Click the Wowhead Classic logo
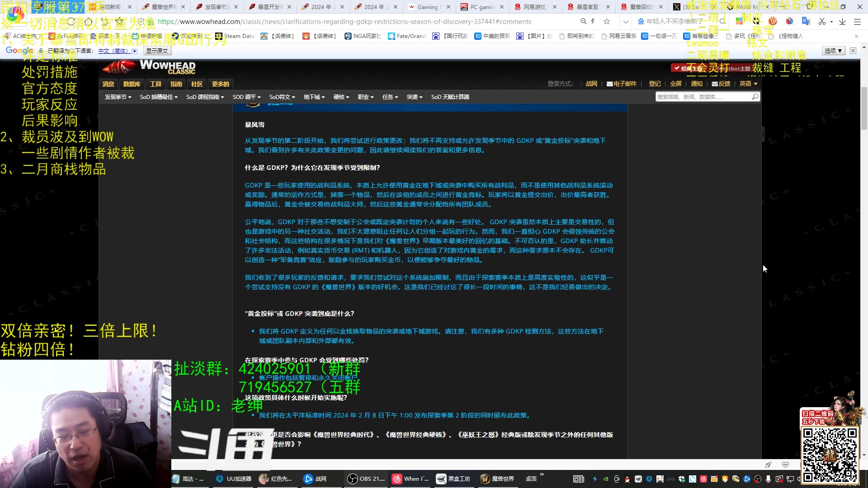 pyautogui.click(x=149, y=67)
